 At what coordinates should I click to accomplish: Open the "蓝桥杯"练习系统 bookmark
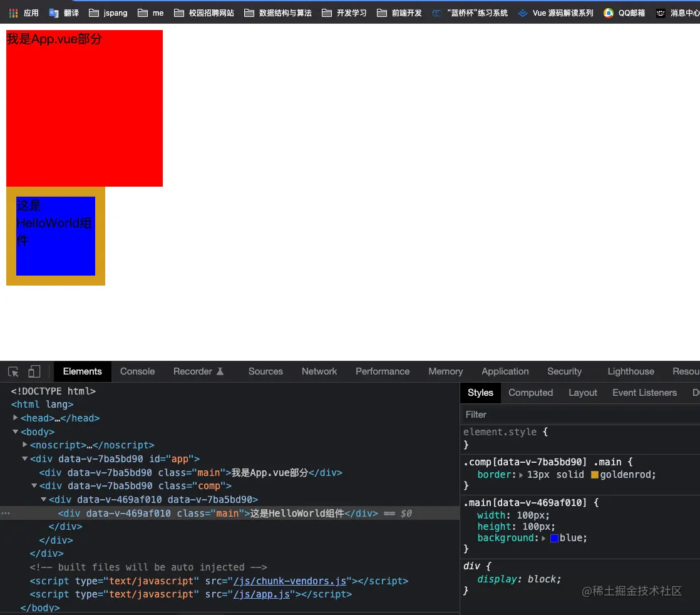[x=470, y=13]
